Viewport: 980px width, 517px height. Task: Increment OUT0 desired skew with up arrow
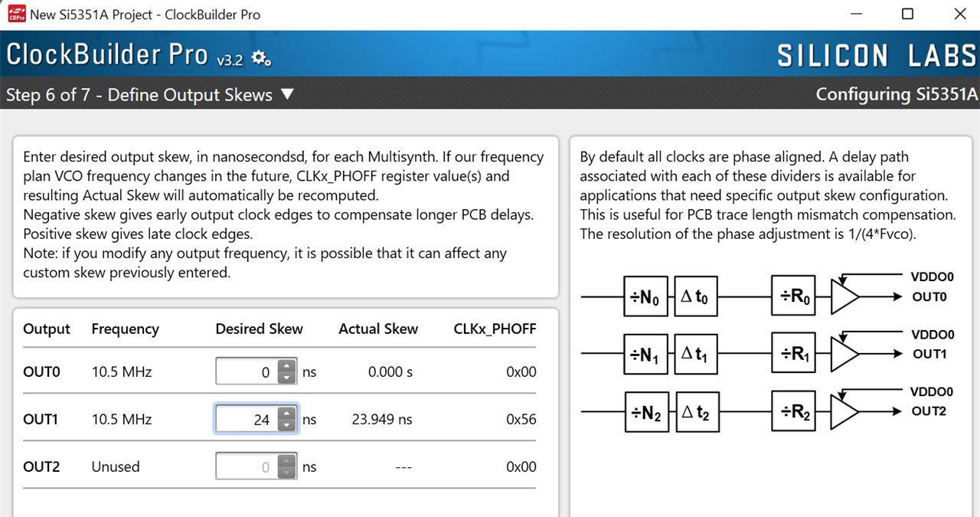286,366
